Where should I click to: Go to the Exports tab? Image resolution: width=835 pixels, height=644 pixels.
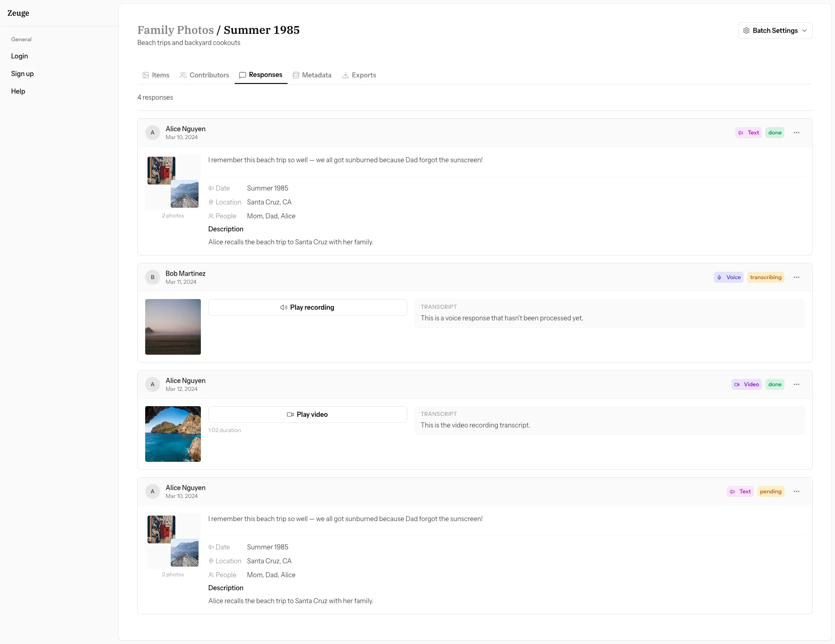[x=359, y=75]
